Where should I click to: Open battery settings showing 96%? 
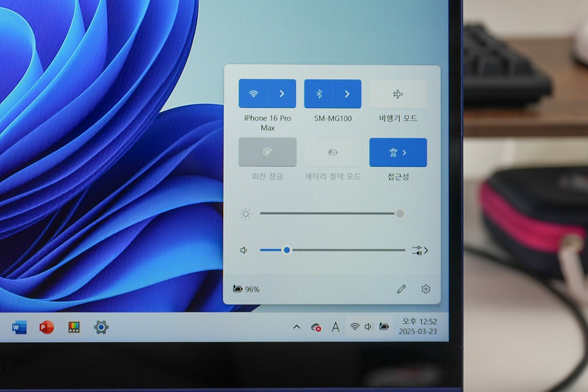pos(247,289)
